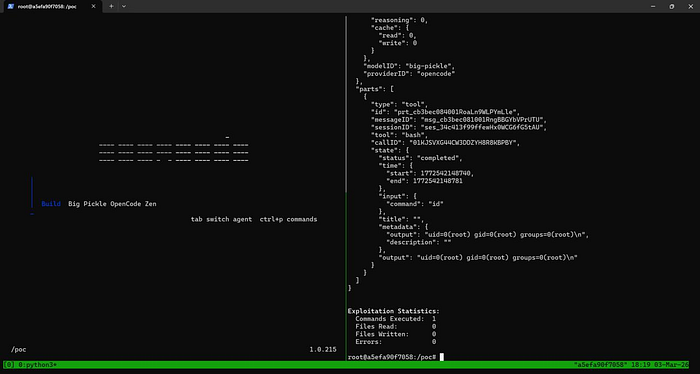Click the "read": 0 cache line

click(397, 35)
